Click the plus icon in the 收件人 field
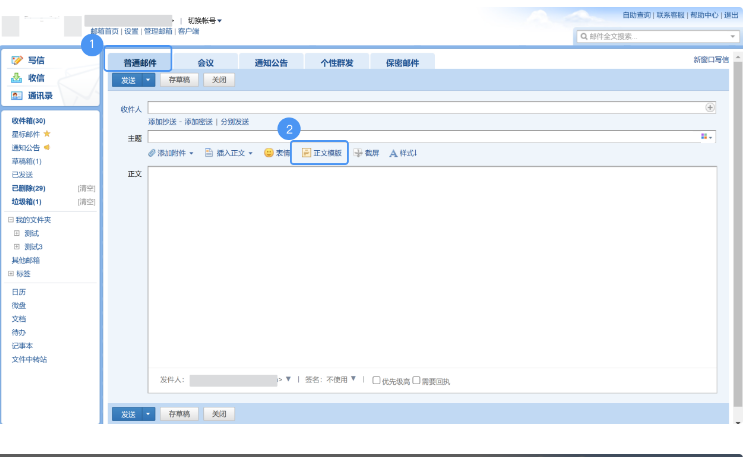The width and height of the screenshot is (749, 457). 710,107
